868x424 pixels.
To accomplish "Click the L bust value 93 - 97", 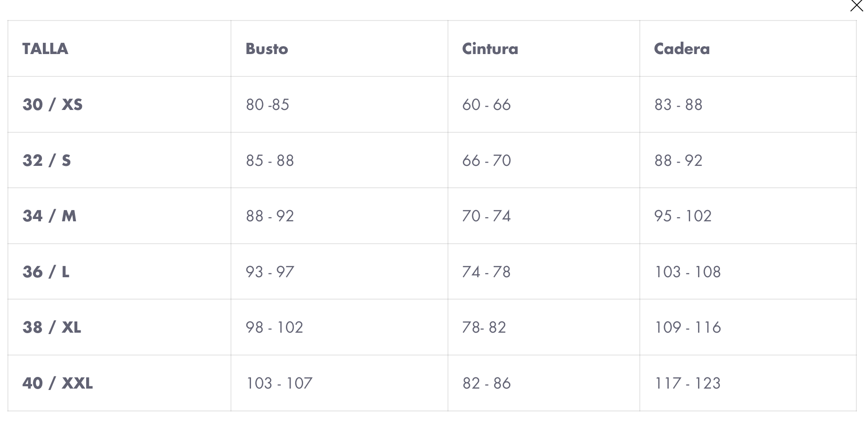I will click(x=270, y=272).
